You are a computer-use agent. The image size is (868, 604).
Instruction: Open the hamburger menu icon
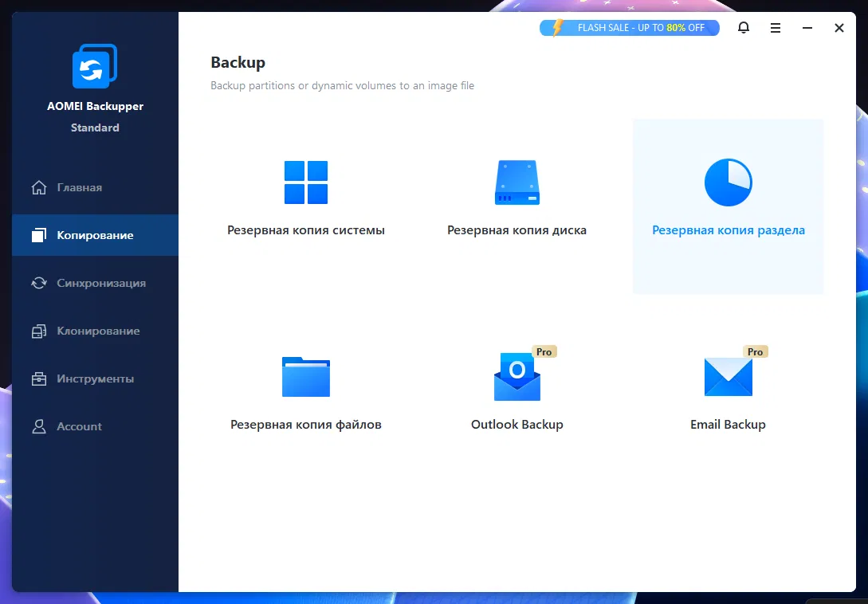tap(776, 28)
